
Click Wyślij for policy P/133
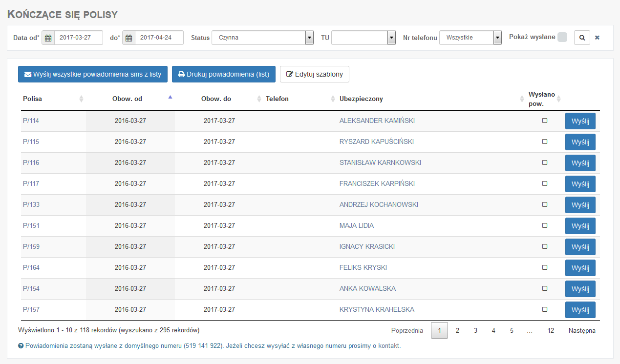point(580,205)
